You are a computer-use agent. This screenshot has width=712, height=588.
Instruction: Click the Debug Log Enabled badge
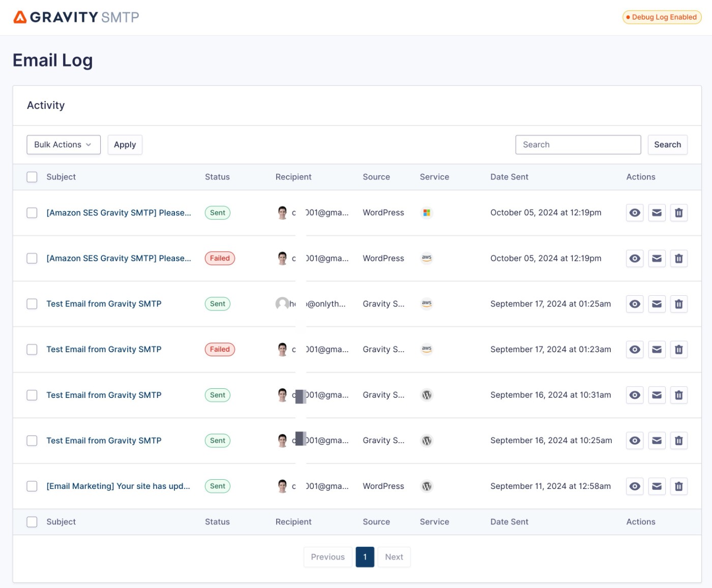[x=662, y=17]
